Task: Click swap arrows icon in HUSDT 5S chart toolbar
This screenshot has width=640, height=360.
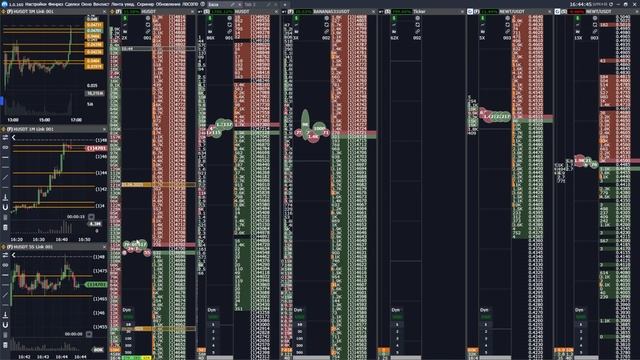Action: 5,255
